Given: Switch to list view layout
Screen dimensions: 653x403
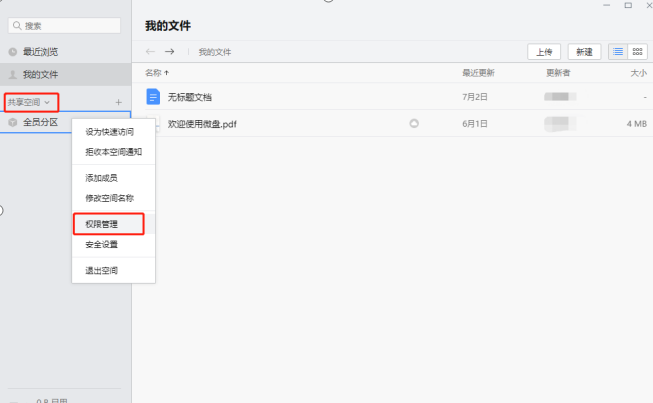Looking at the screenshot, I should coord(617,51).
